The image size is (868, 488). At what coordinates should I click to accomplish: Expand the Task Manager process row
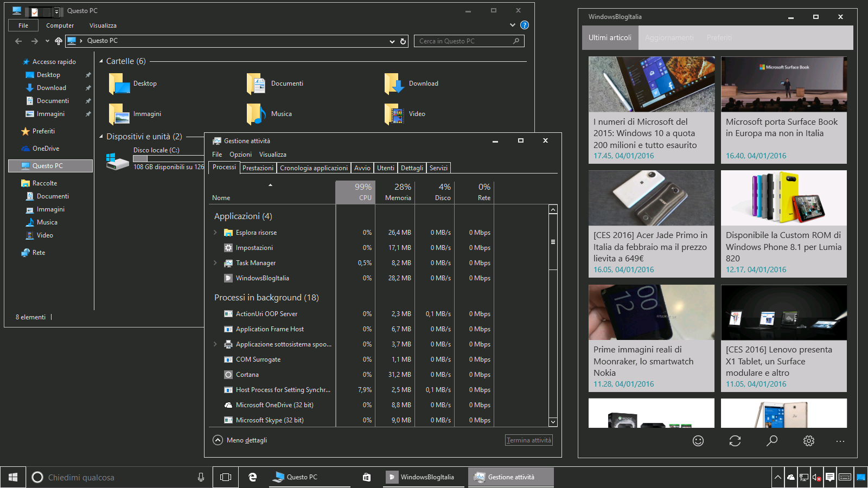(215, 263)
